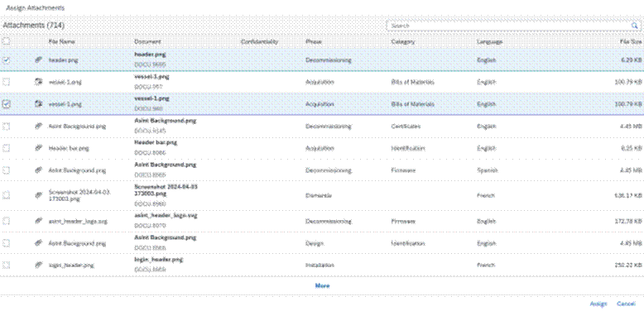
Task: Click the Certificates category cell
Action: pos(406,127)
